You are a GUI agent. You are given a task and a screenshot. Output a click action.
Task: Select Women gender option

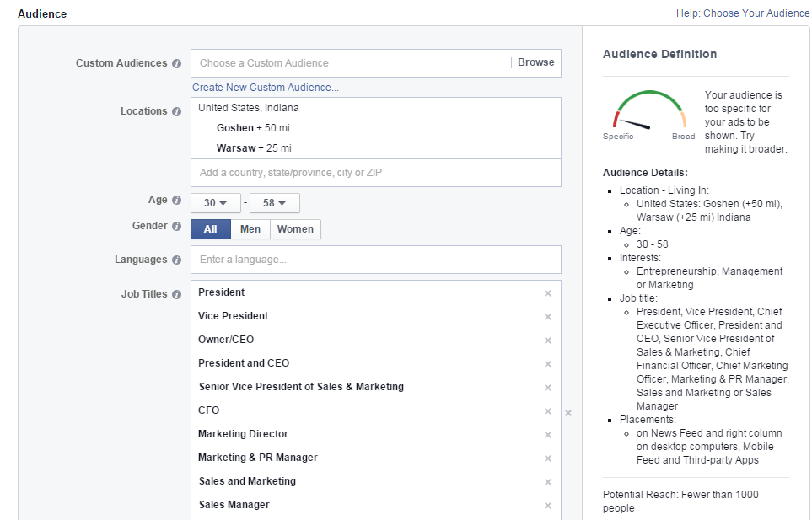click(x=295, y=229)
